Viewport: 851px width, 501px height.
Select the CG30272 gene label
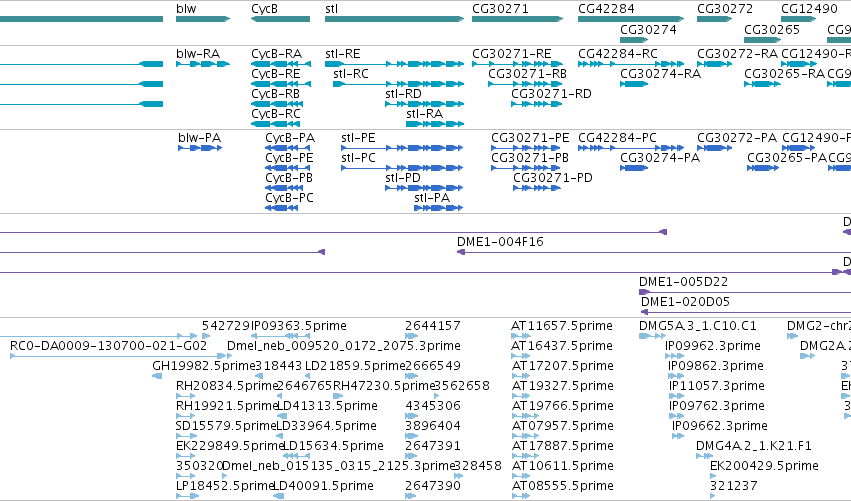725,9
